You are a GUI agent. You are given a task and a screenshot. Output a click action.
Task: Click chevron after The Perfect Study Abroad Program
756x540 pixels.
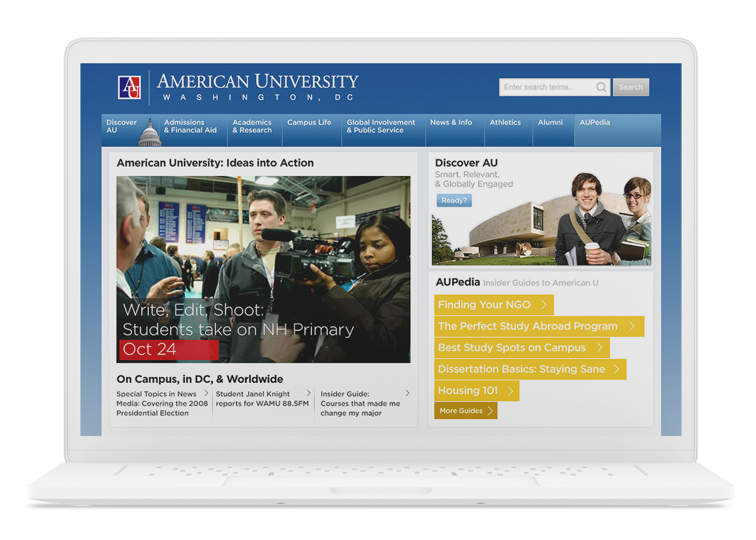click(x=632, y=326)
